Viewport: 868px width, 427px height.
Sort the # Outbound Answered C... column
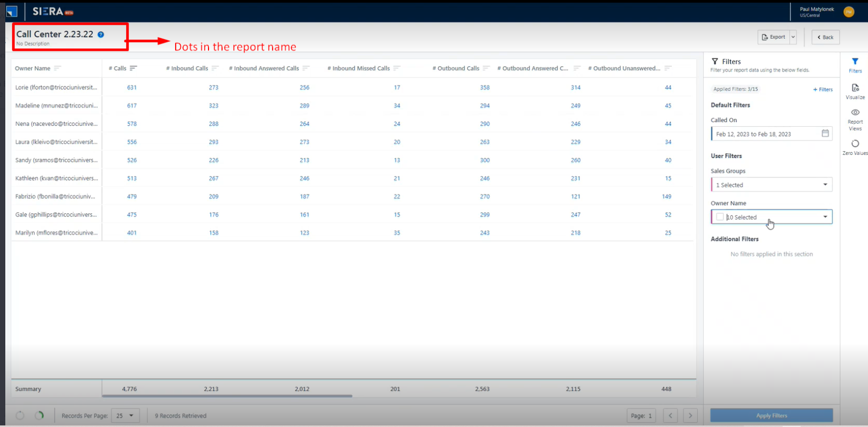[577, 68]
